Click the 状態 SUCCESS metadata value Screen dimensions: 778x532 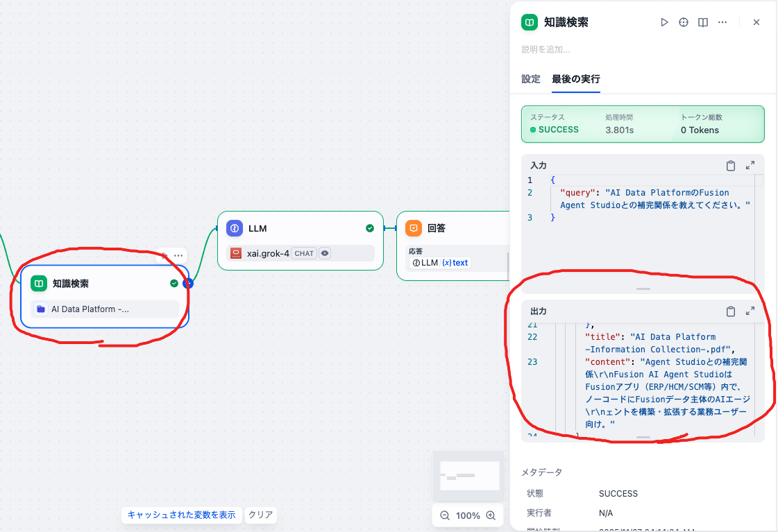(618, 494)
